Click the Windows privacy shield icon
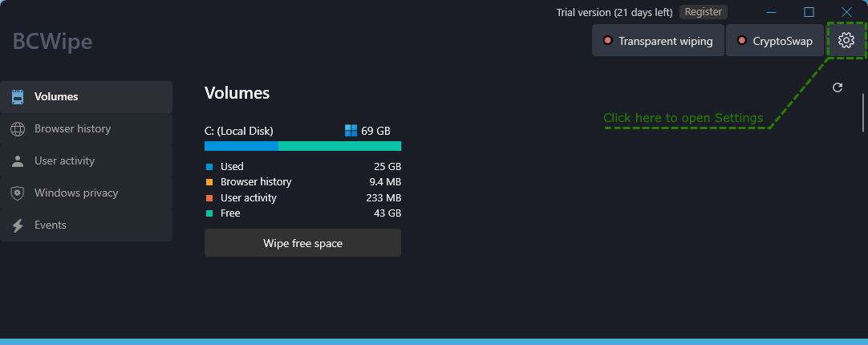The height and width of the screenshot is (345, 868). pos(18,193)
